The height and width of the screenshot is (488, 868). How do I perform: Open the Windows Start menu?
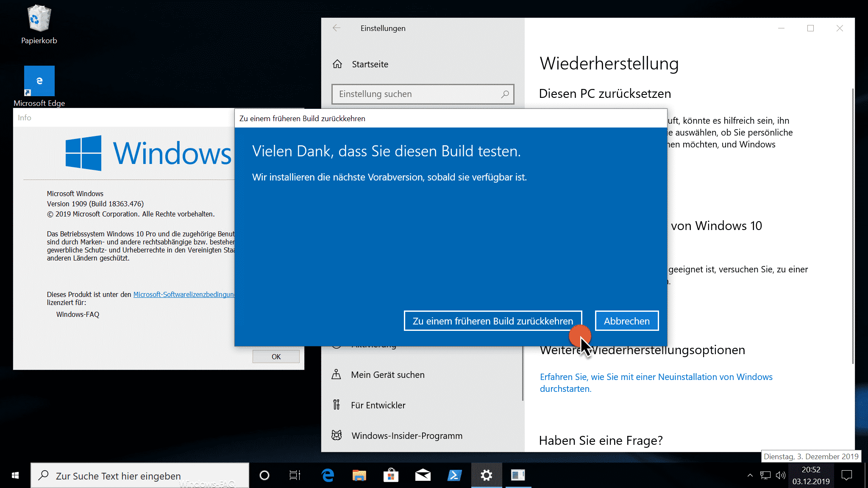(15, 475)
